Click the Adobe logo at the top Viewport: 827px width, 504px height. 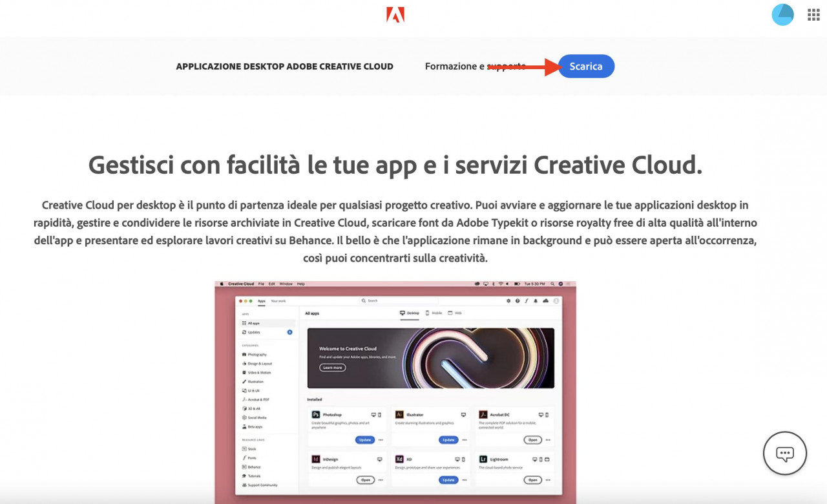coord(395,14)
